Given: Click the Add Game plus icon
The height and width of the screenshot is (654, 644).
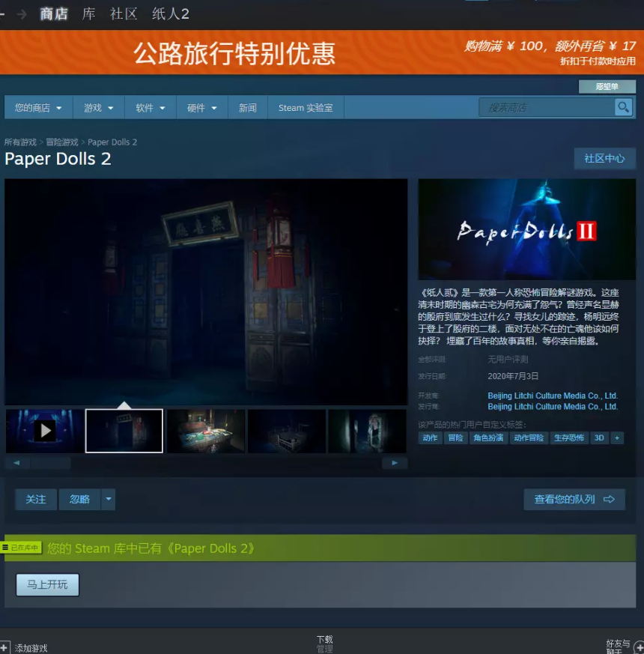Looking at the screenshot, I should click(4, 648).
